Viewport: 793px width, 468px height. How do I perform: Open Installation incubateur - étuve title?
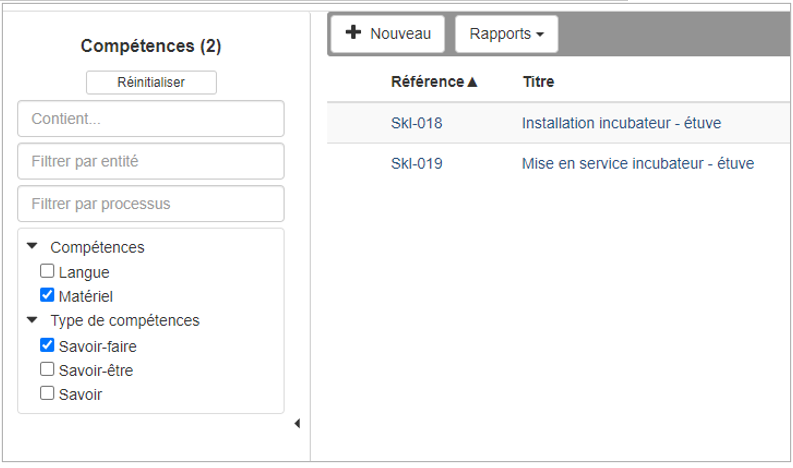(621, 123)
